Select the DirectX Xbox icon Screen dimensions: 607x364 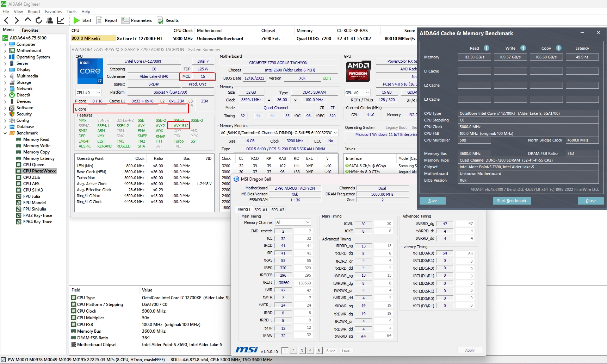point(12,95)
